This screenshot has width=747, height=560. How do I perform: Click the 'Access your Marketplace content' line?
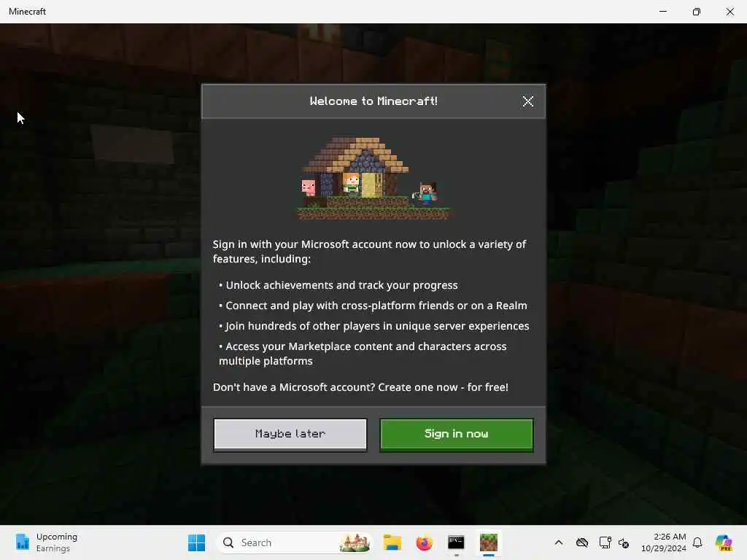tap(363, 354)
